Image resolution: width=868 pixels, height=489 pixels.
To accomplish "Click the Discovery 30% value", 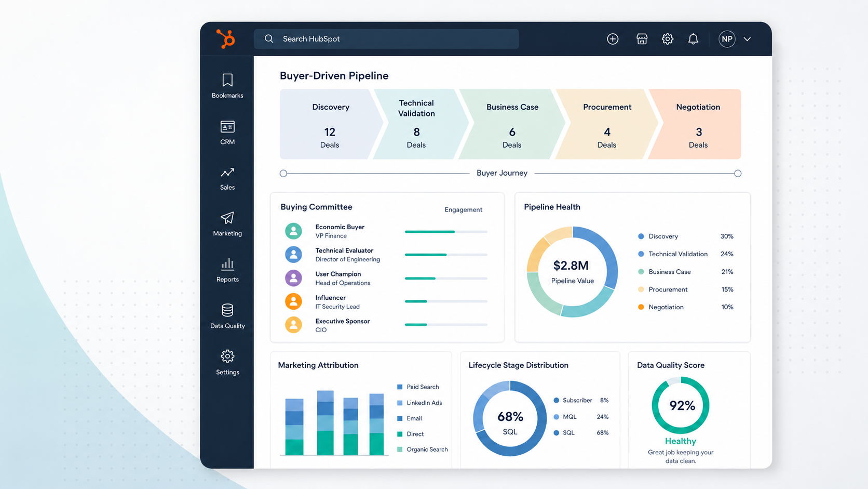I will (727, 236).
